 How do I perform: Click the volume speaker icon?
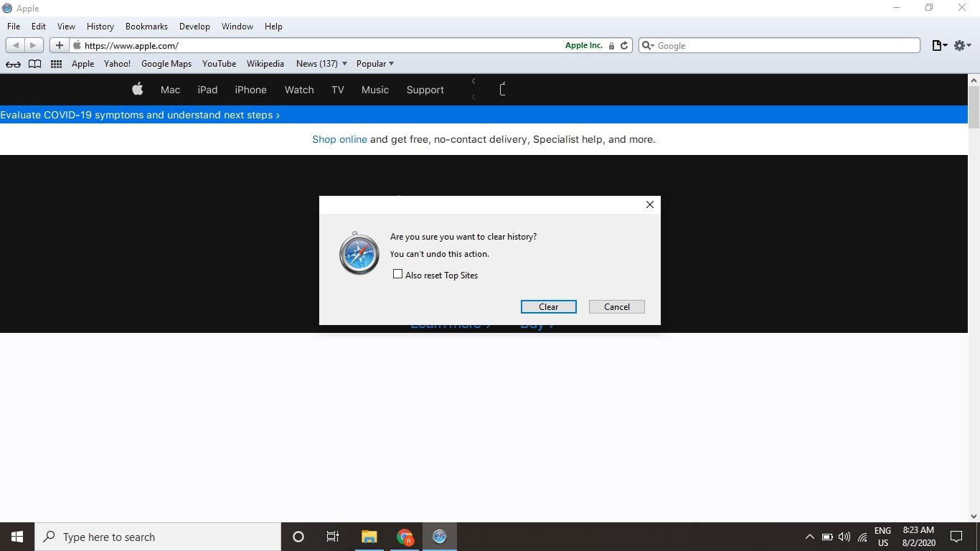[844, 537]
